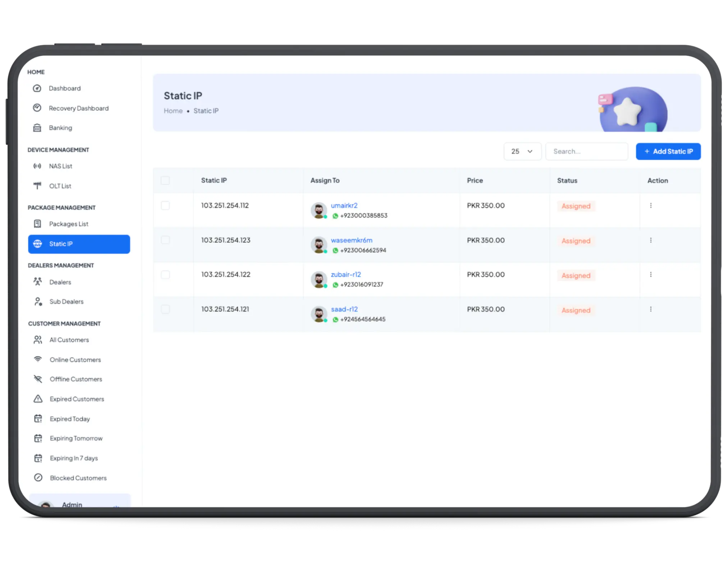728x566 pixels.
Task: Open Packages List document icon
Action: (x=37, y=224)
